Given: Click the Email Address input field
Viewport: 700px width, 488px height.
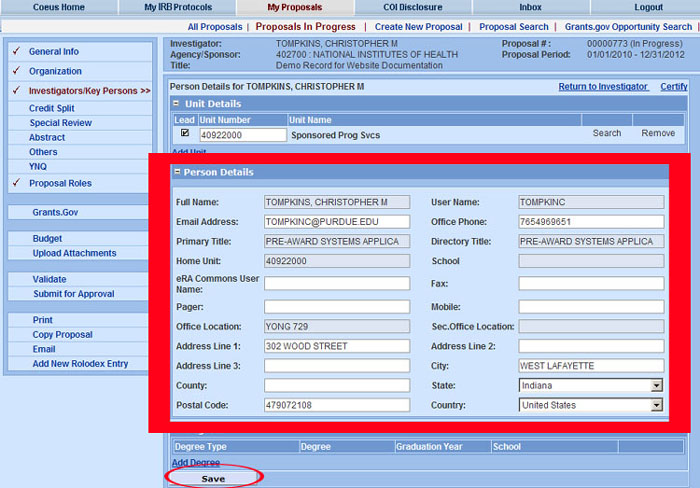Looking at the screenshot, I should (x=336, y=222).
